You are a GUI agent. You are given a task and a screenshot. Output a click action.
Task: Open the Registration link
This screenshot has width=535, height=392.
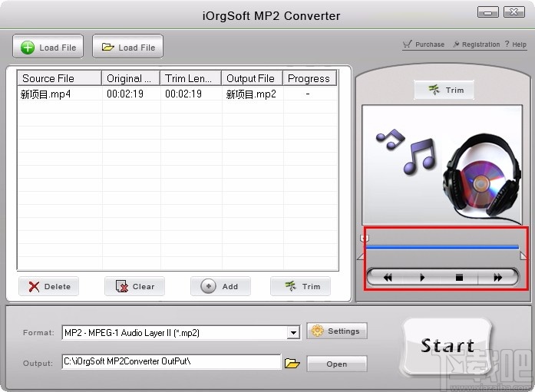(476, 44)
